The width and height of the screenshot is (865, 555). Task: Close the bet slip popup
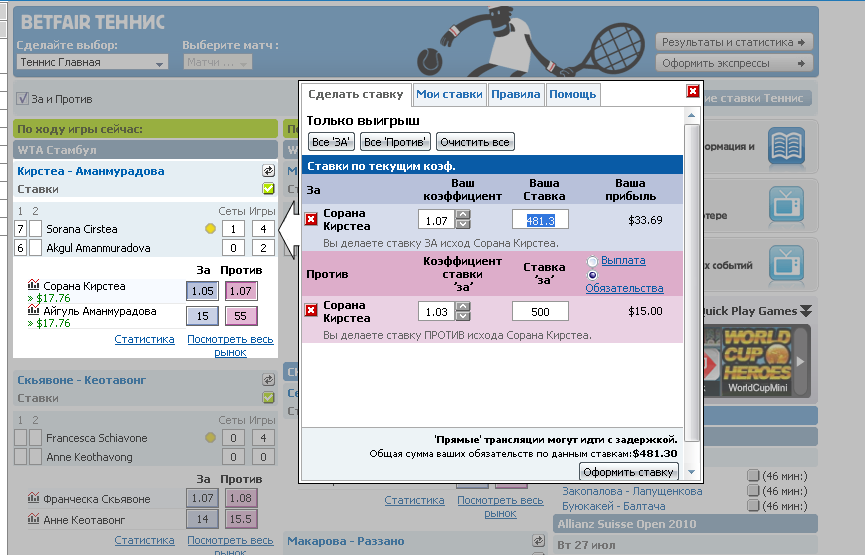(693, 91)
